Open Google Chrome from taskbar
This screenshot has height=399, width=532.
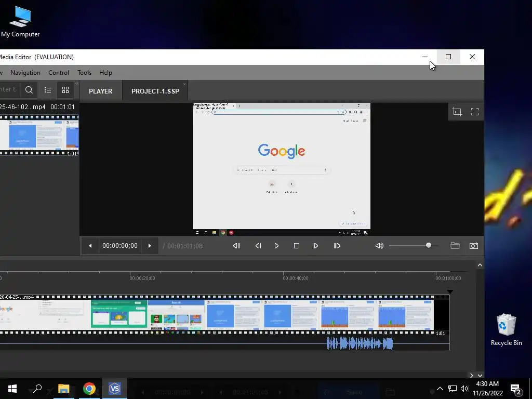tap(89, 389)
